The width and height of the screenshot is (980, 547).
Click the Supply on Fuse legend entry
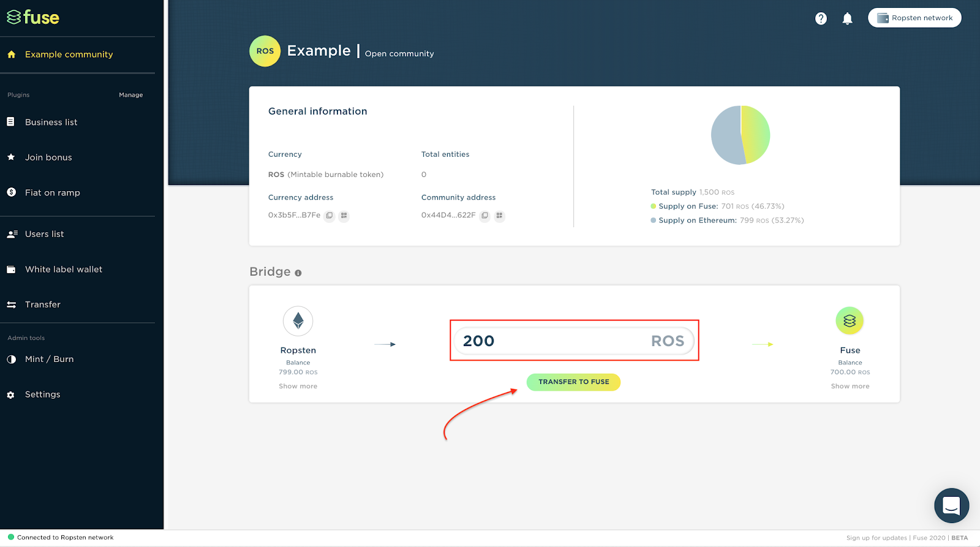[x=717, y=206]
